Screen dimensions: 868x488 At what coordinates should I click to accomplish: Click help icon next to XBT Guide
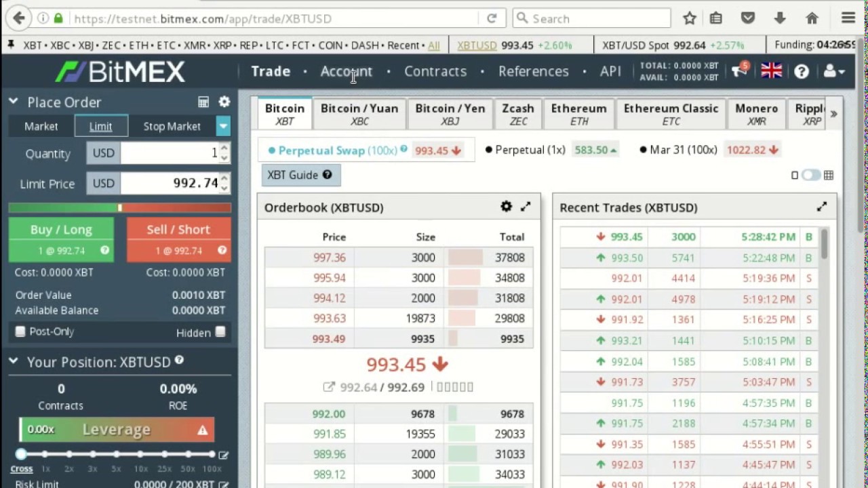click(327, 175)
